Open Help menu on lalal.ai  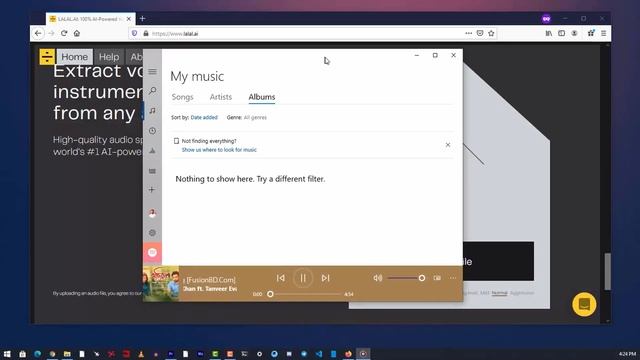[x=109, y=57]
